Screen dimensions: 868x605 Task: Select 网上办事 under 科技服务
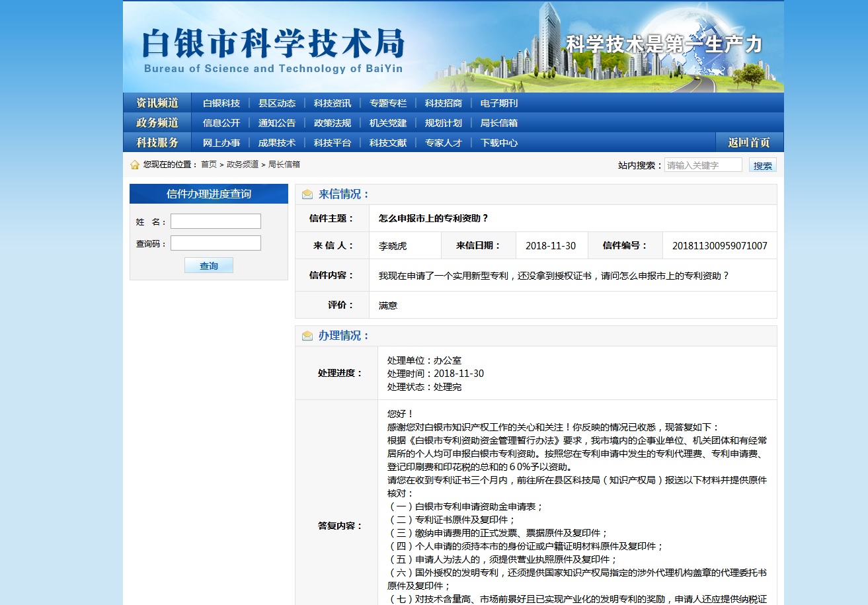(x=221, y=143)
